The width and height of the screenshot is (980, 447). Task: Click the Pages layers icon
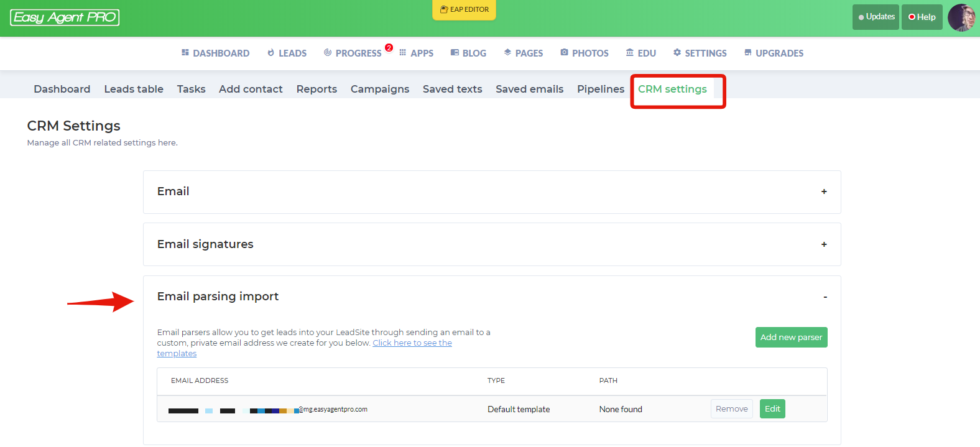pos(507,53)
